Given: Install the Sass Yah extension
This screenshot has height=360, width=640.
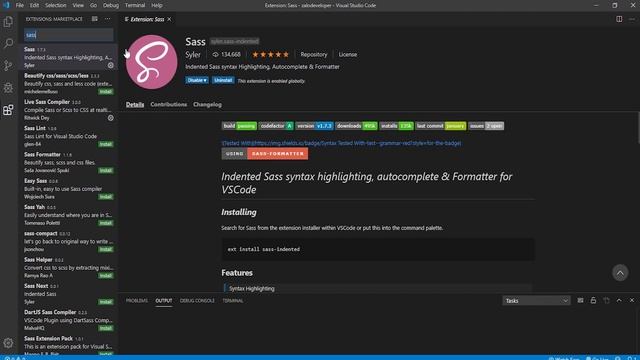Looking at the screenshot, I should [106, 223].
